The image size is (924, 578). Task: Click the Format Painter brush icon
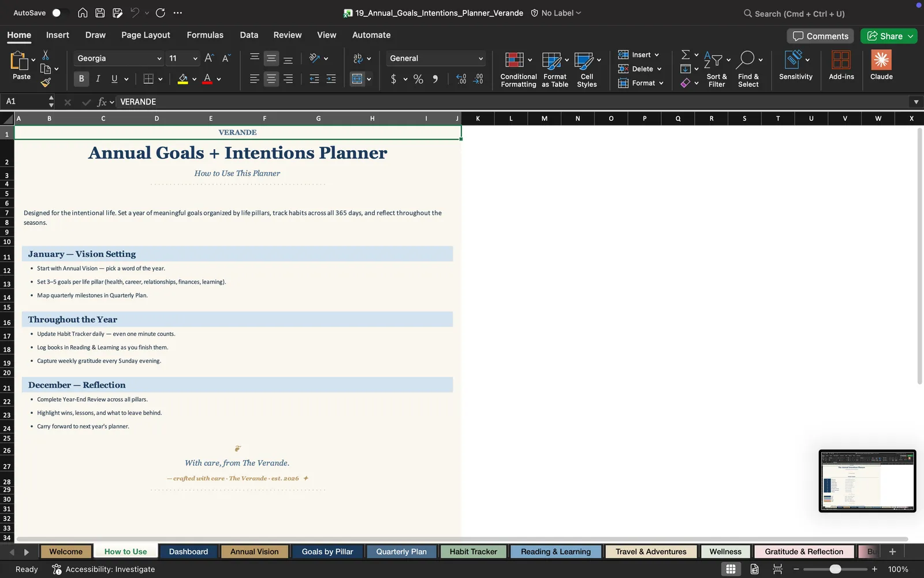[x=46, y=83]
